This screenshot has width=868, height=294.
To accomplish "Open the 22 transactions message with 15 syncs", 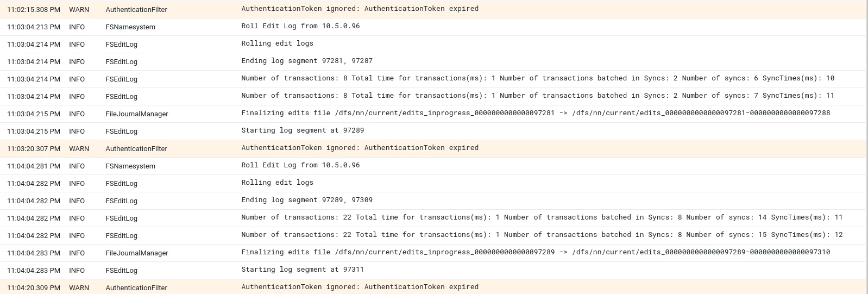I will click(x=542, y=235).
